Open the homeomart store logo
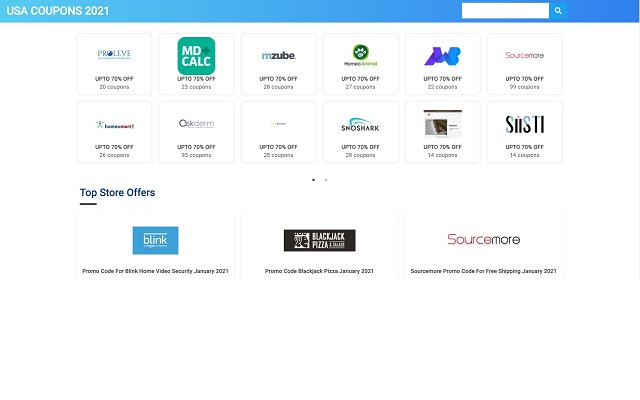This screenshot has height=400, width=640. (114, 124)
